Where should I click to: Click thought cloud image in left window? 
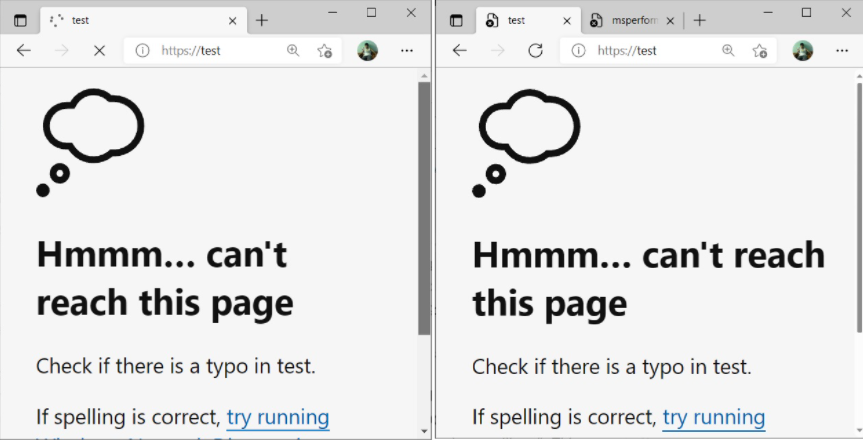tap(90, 143)
